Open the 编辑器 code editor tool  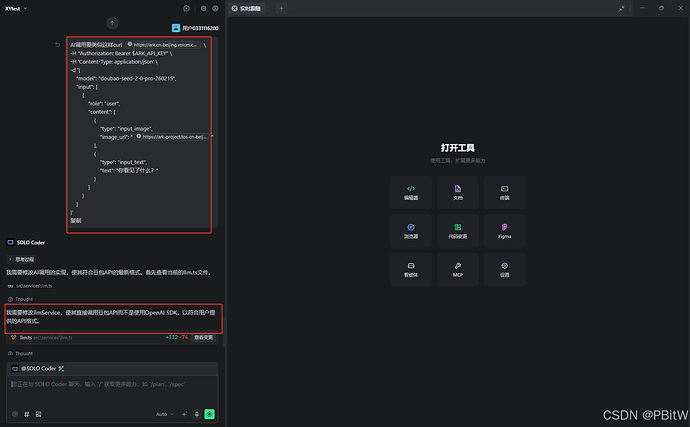(x=411, y=192)
